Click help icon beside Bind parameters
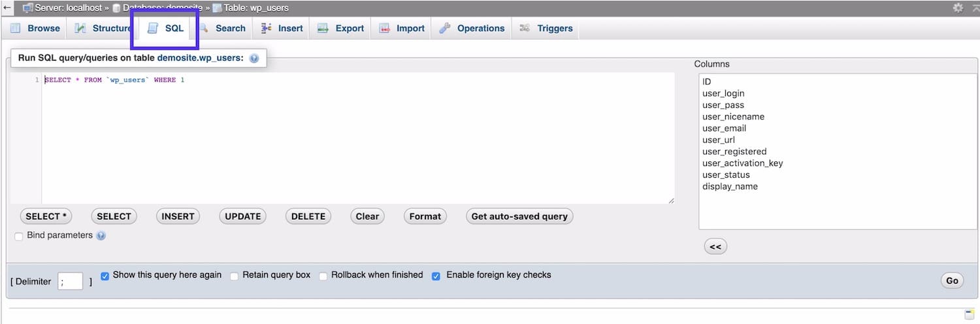 coord(101,236)
